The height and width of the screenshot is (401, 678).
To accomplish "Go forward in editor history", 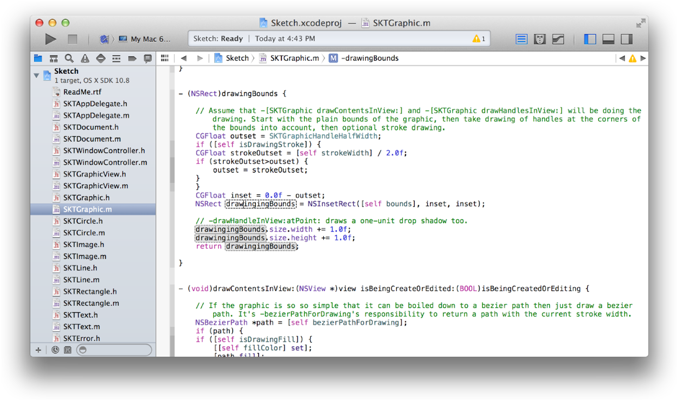I will [x=199, y=58].
